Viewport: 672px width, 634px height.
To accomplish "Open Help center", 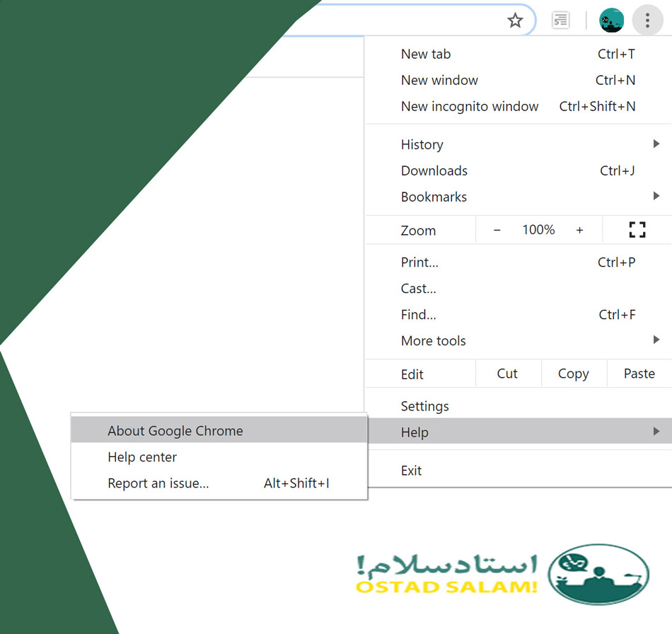I will pyautogui.click(x=142, y=457).
